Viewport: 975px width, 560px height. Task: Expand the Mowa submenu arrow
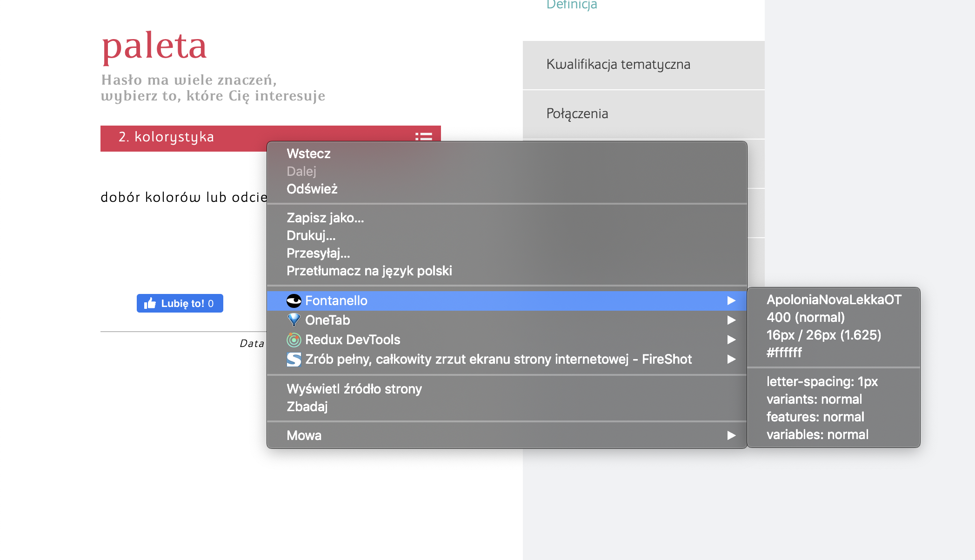pos(731,435)
